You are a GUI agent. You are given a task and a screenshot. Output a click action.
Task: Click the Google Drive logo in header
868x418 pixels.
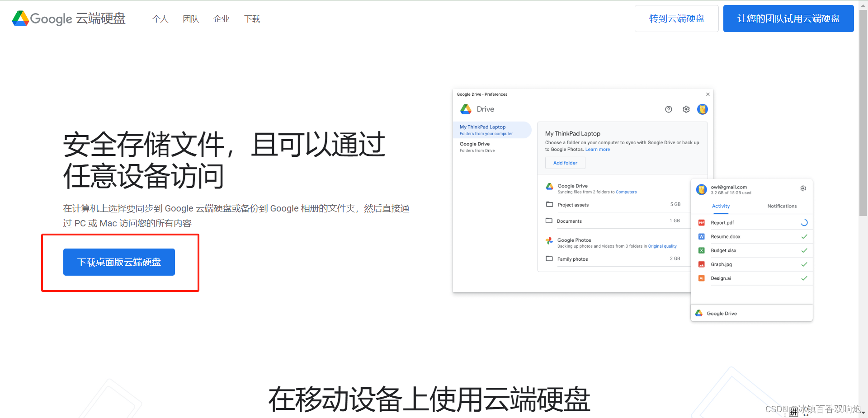pos(69,19)
